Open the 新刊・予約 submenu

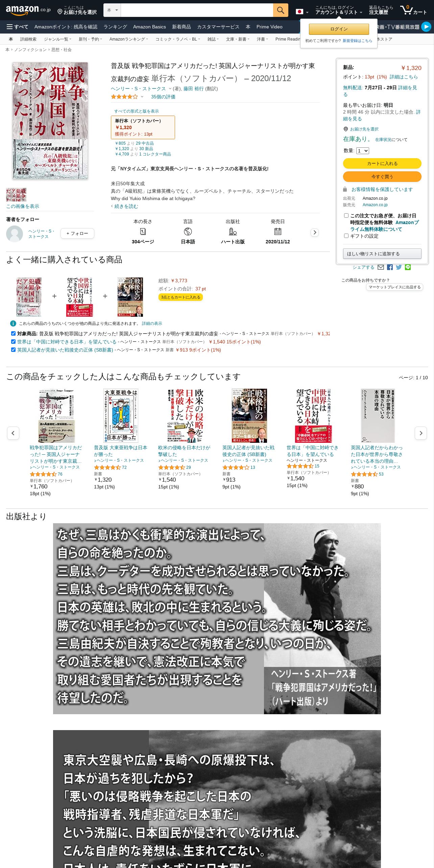90,39
